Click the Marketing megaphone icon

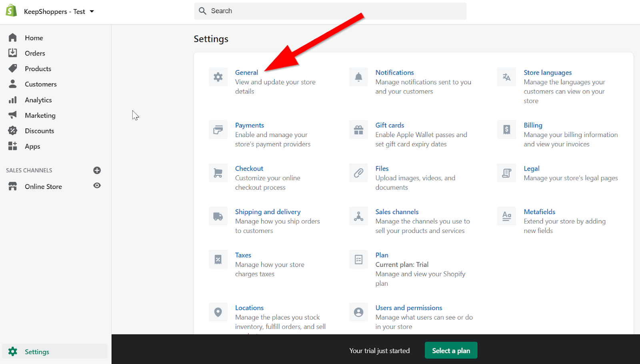pyautogui.click(x=13, y=115)
